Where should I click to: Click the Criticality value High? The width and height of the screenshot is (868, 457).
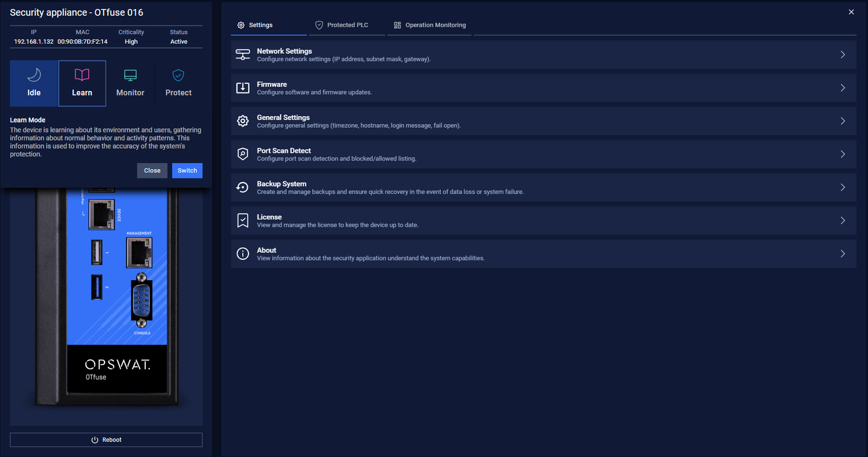(x=131, y=42)
